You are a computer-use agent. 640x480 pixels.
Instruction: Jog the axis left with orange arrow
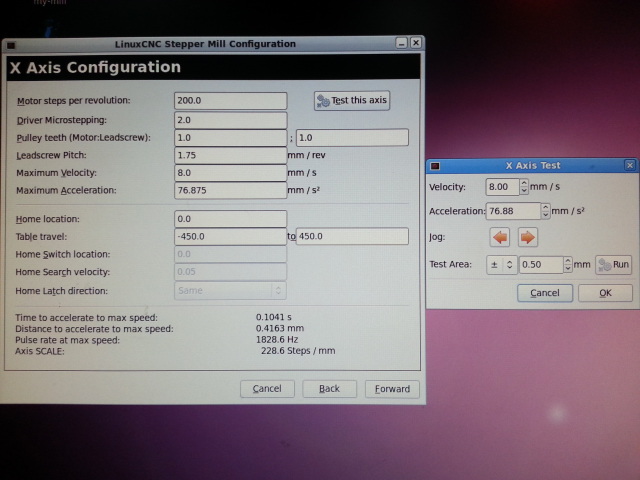click(500, 237)
